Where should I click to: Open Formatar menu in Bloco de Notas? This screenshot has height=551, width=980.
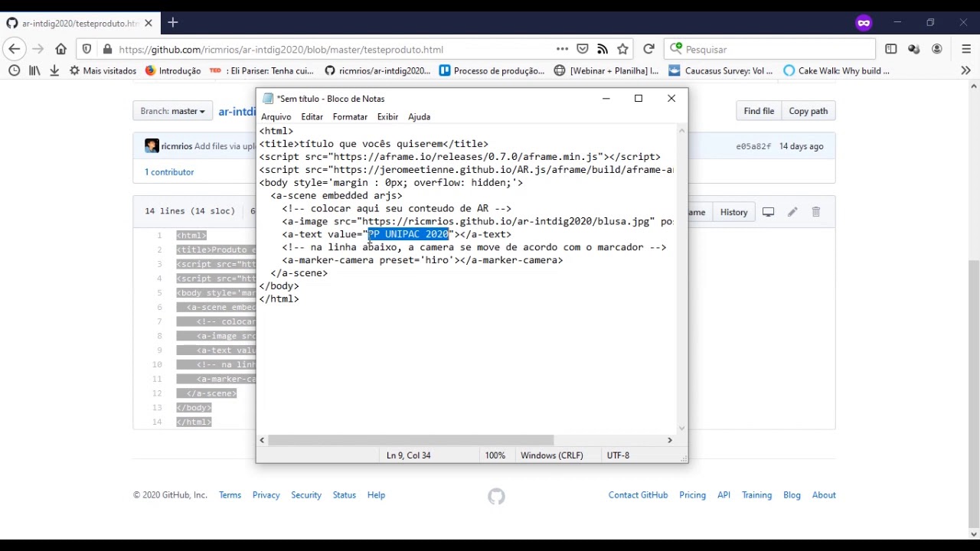[x=350, y=117]
